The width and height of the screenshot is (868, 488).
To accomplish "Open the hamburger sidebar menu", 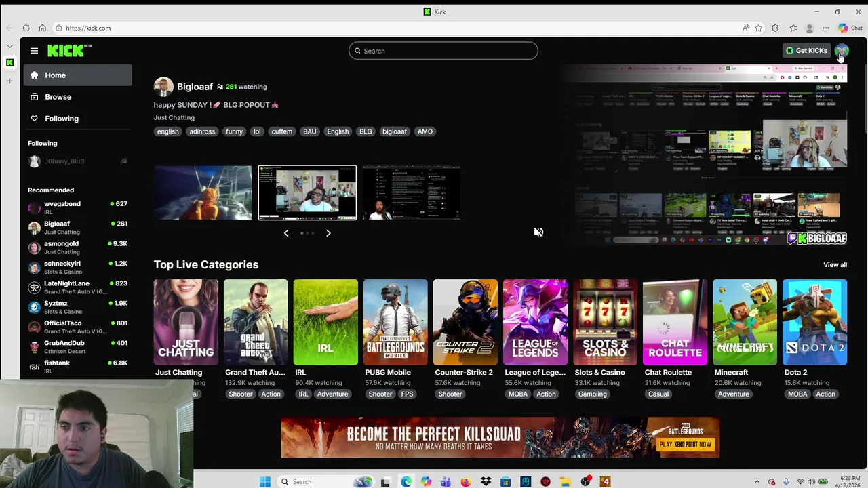I will point(34,51).
